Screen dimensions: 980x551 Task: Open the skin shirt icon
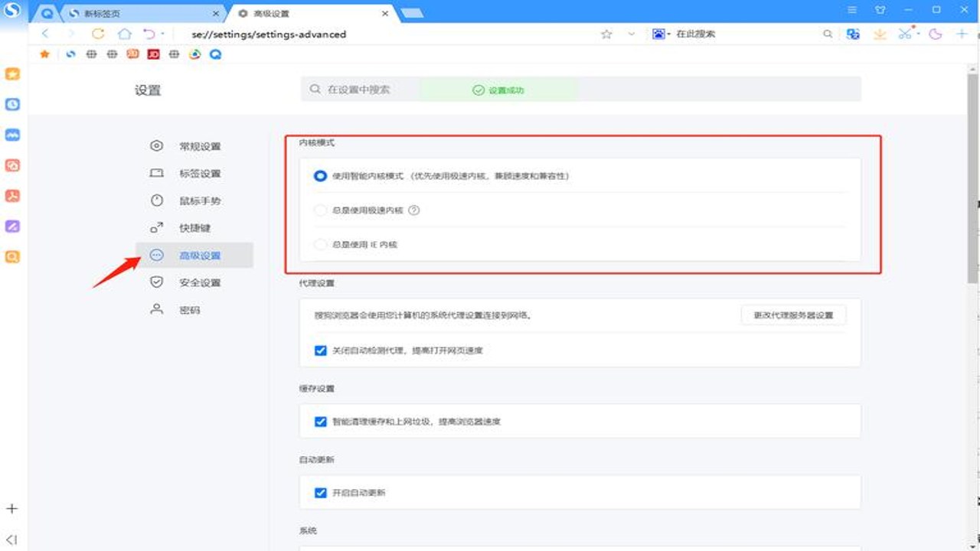[x=880, y=9]
